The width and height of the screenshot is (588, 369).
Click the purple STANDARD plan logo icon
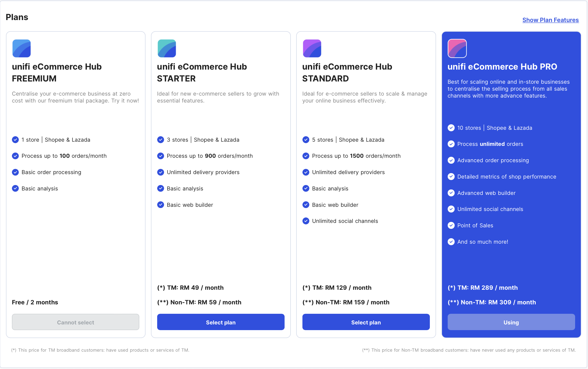tap(312, 49)
